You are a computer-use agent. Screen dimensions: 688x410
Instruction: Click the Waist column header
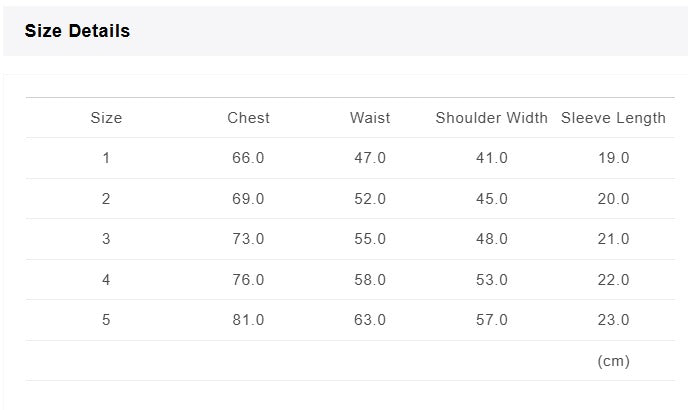tap(370, 118)
